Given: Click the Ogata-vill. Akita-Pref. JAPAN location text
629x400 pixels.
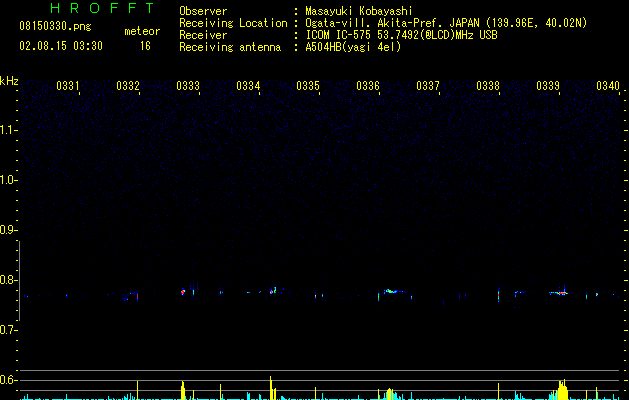Looking at the screenshot, I should tap(446, 23).
